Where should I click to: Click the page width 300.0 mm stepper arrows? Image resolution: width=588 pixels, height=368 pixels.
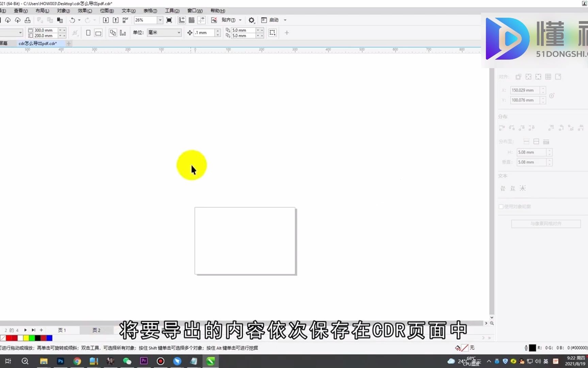pos(62,30)
